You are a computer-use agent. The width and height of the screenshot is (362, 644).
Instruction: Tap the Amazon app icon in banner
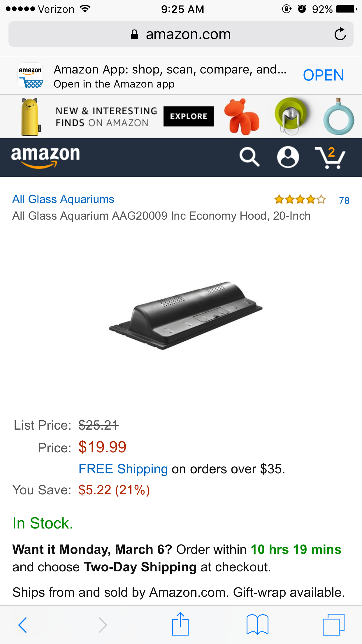point(30,76)
